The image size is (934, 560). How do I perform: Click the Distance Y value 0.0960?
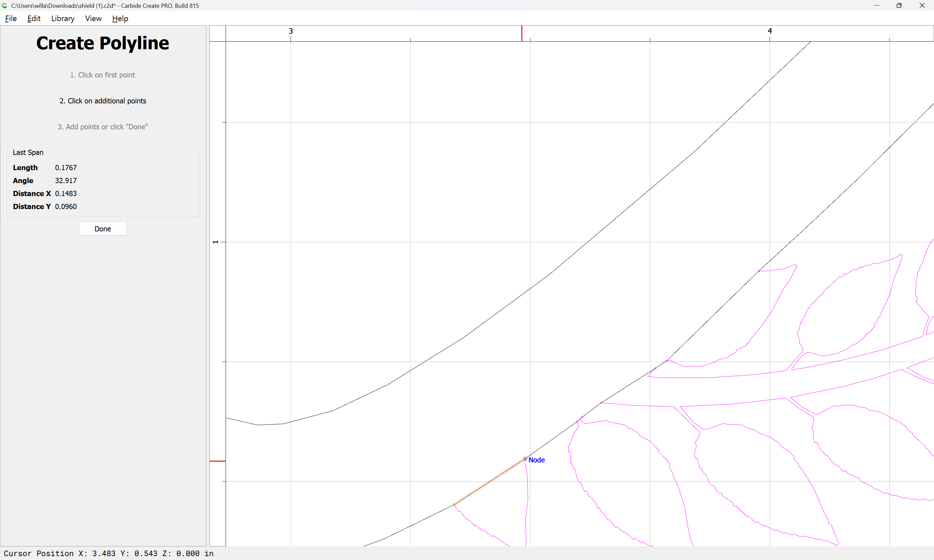point(66,206)
